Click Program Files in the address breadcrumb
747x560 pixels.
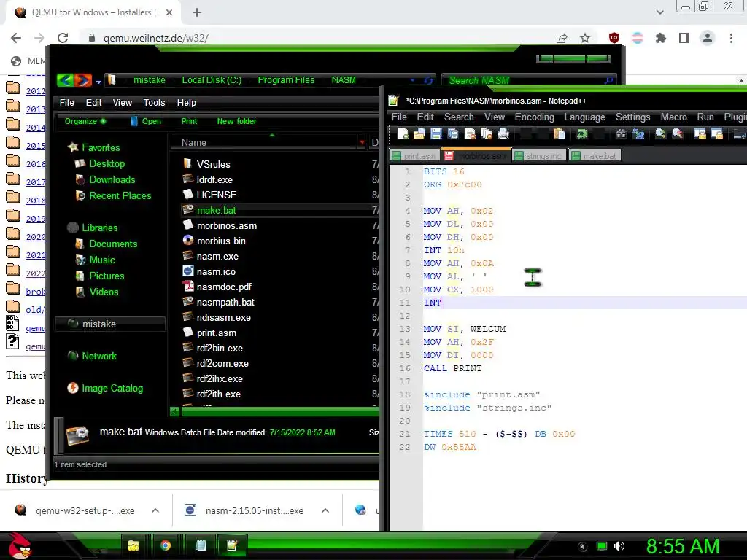[286, 80]
